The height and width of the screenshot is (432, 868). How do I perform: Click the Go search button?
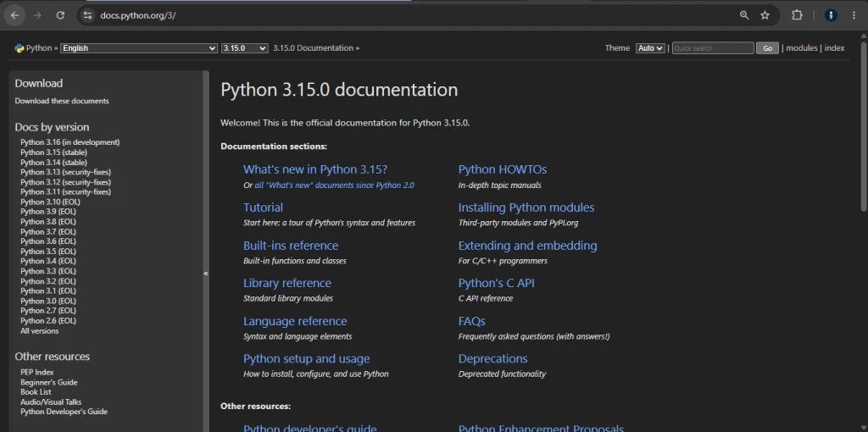(767, 48)
